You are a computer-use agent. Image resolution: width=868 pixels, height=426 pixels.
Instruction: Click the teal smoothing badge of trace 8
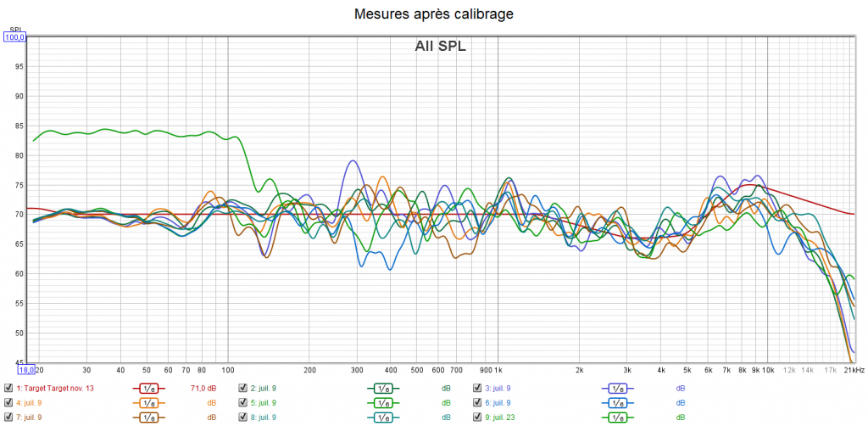pyautogui.click(x=382, y=418)
